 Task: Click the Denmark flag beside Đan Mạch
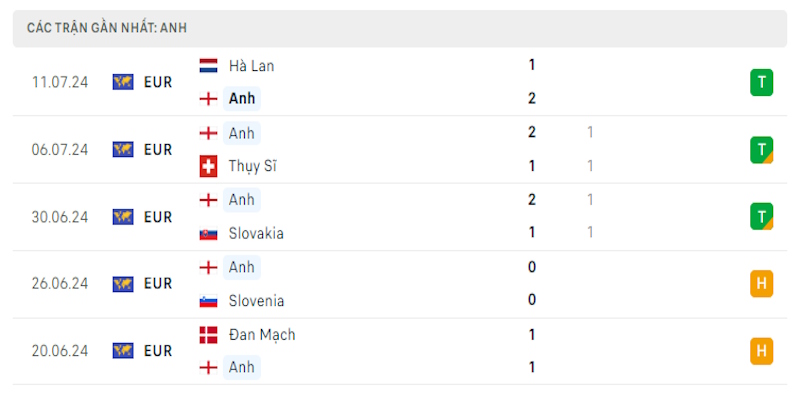pos(208,335)
